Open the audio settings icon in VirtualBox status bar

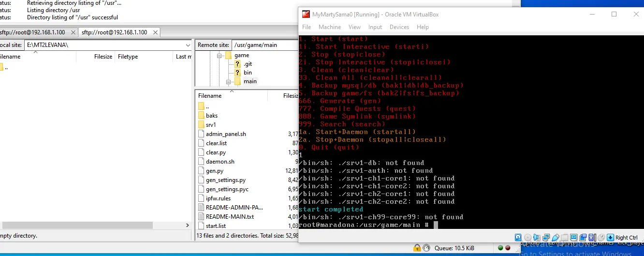[x=537, y=237]
